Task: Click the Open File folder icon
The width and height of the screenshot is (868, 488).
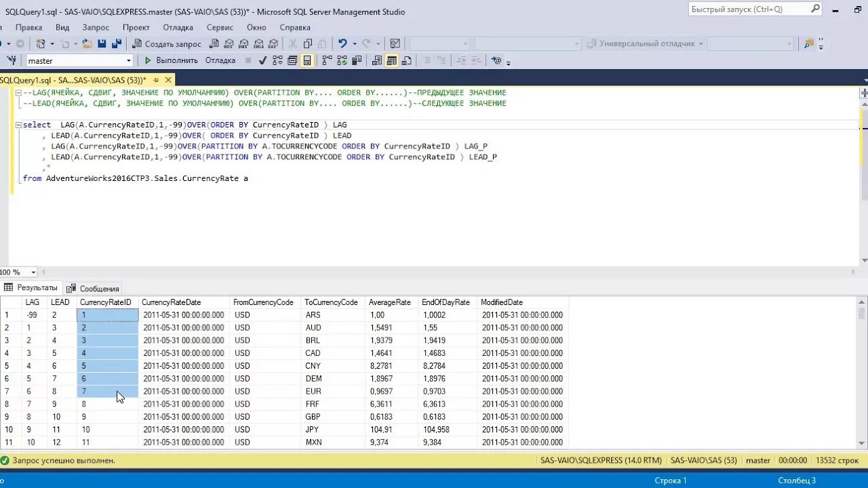Action: click(87, 43)
